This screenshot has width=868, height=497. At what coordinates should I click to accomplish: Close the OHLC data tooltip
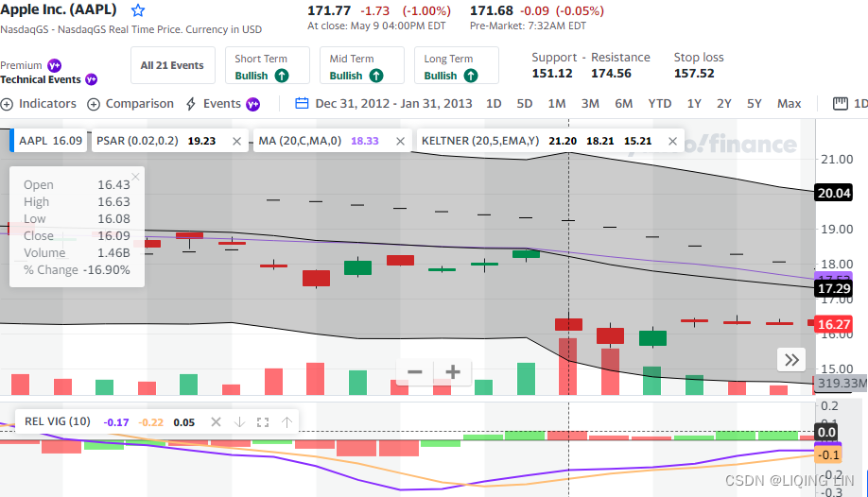135,177
